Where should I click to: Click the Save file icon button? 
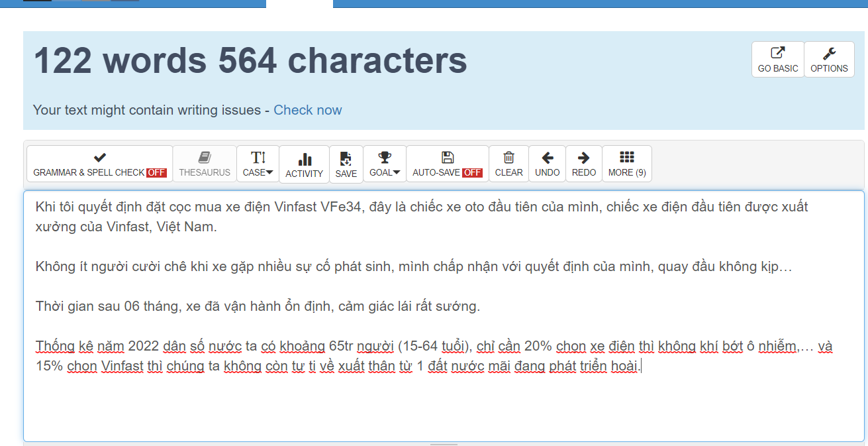[346, 164]
